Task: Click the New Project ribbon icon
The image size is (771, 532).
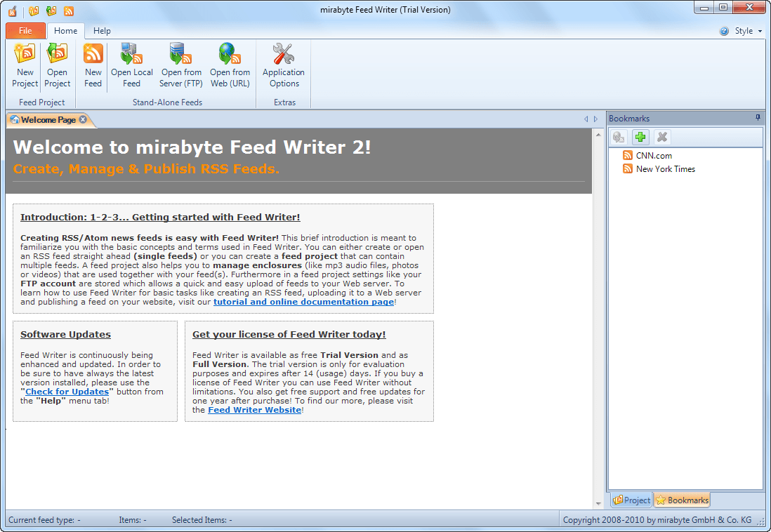Action: [x=25, y=53]
